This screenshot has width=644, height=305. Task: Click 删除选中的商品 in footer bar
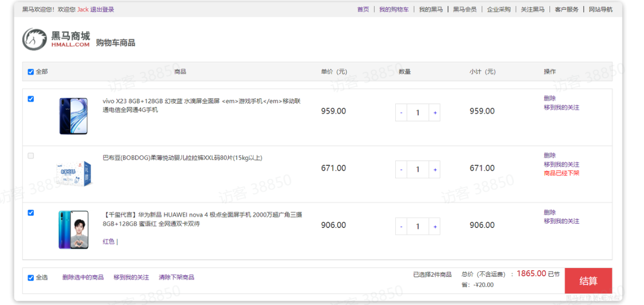click(x=83, y=277)
